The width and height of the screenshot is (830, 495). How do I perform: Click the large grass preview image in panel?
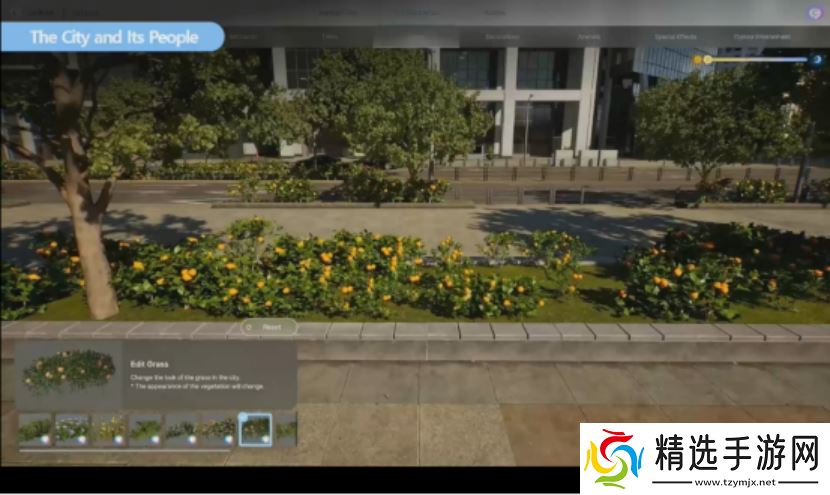tap(68, 372)
